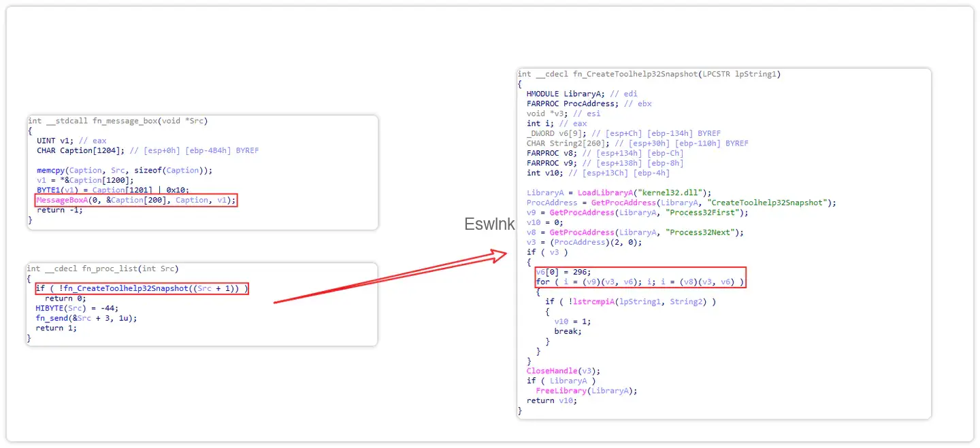Image resolution: width=980 pixels, height=448 pixels.
Task: Click the MessageBoxA call highlighted in red
Action: [136, 200]
